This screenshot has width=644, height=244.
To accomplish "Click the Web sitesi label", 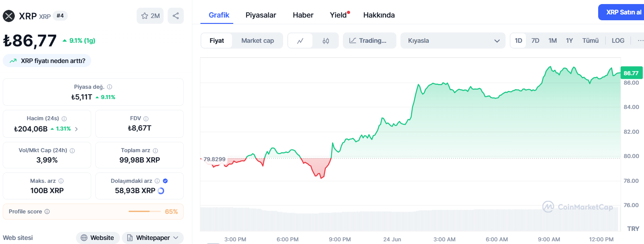I will click(18, 238).
